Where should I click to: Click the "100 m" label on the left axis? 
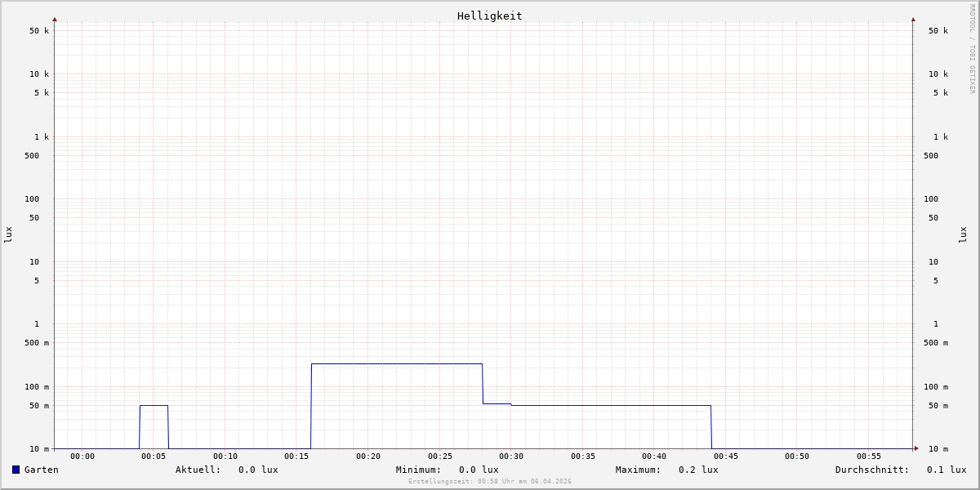37,387
